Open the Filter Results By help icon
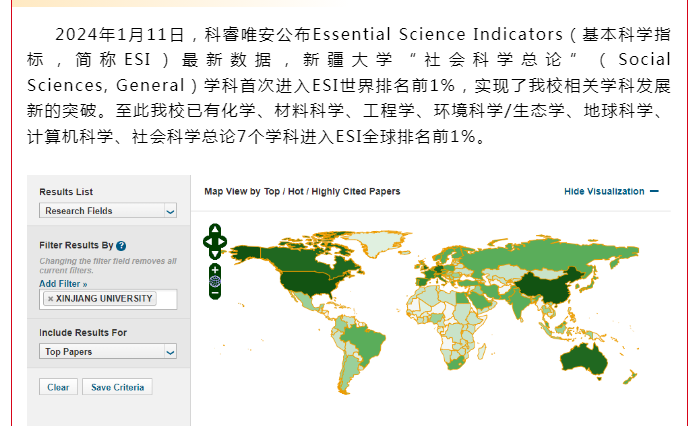697x426 pixels. [121, 245]
